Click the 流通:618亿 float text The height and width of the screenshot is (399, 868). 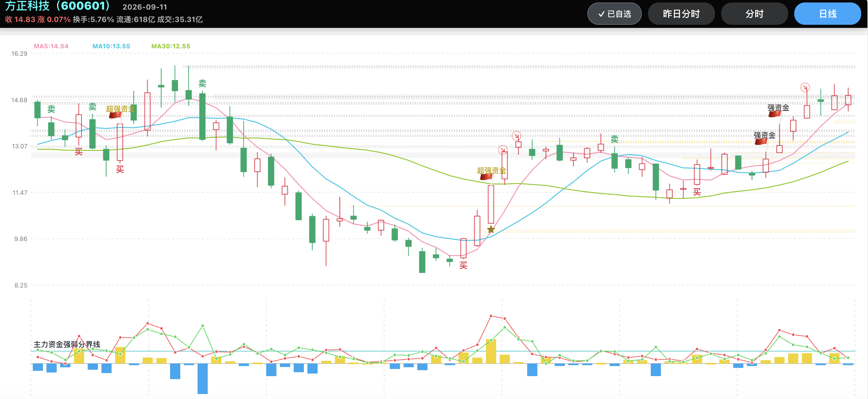coord(135,20)
